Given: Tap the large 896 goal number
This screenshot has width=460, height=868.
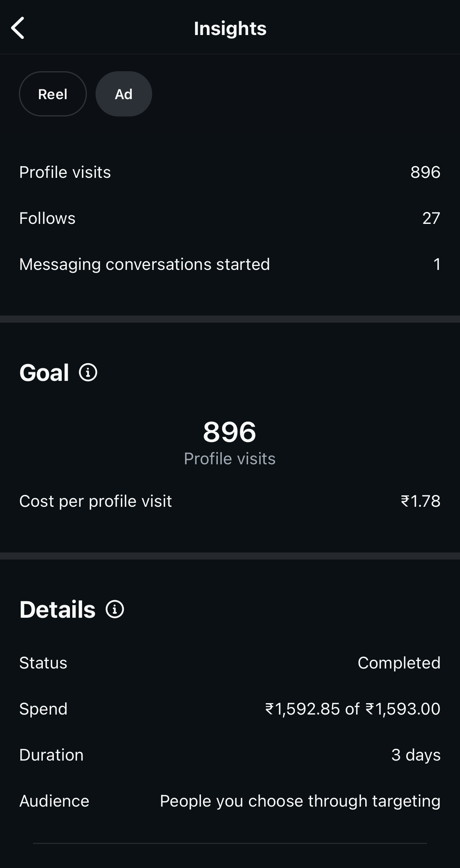Looking at the screenshot, I should coord(230,432).
